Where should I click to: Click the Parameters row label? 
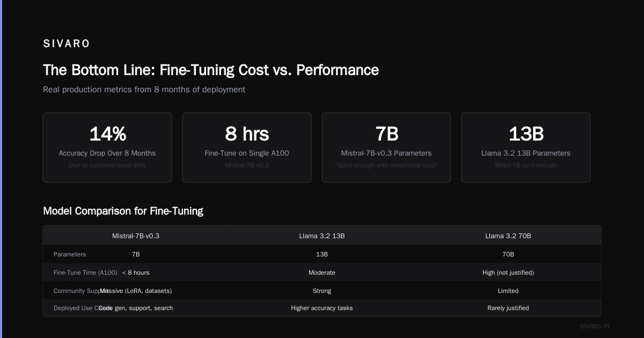70,254
